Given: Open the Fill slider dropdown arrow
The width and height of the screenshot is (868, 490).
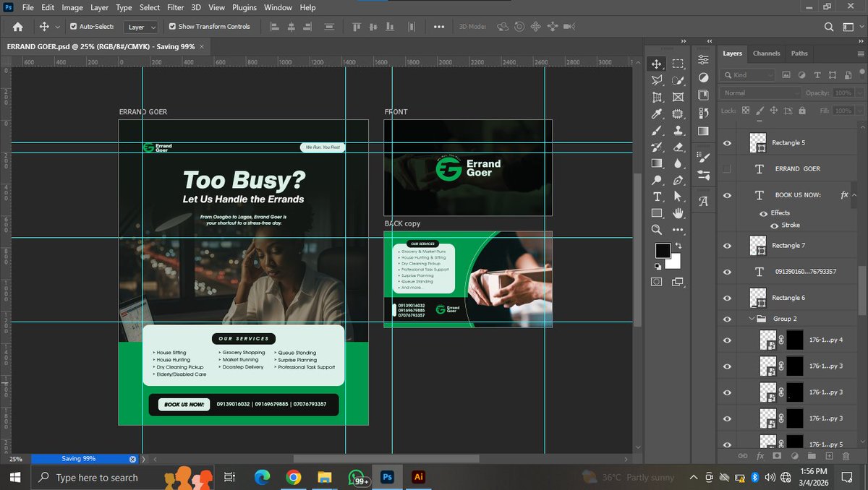Looking at the screenshot, I should pyautogui.click(x=858, y=111).
